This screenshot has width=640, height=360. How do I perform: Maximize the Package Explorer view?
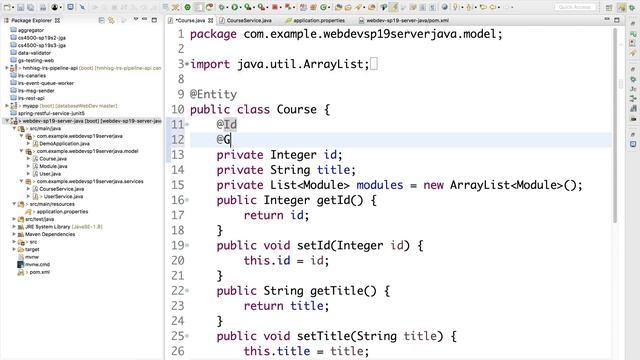[x=154, y=20]
